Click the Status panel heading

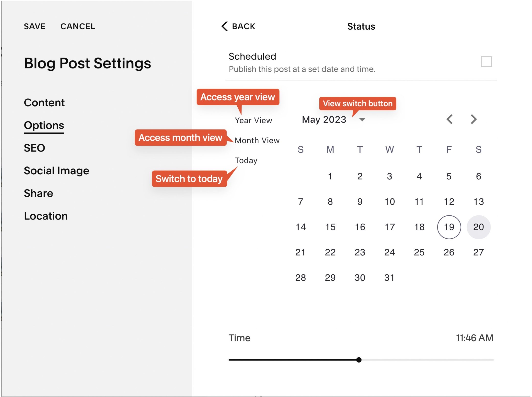click(361, 26)
